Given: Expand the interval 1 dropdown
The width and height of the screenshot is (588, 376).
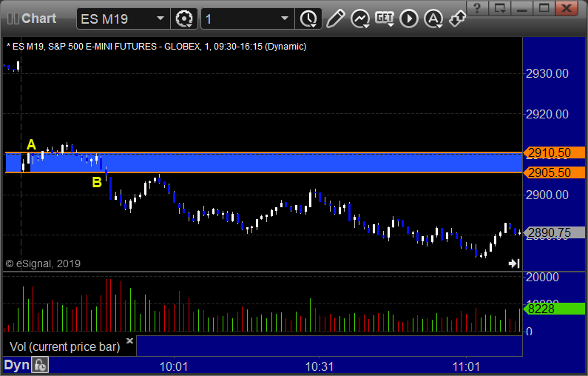Looking at the screenshot, I should pyautogui.click(x=285, y=19).
